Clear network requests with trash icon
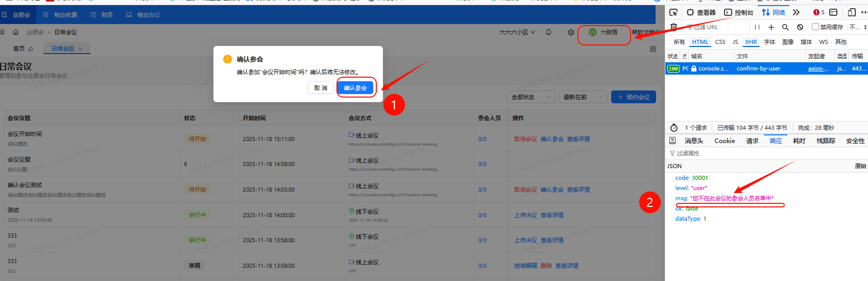The height and width of the screenshot is (281, 868). (x=673, y=27)
